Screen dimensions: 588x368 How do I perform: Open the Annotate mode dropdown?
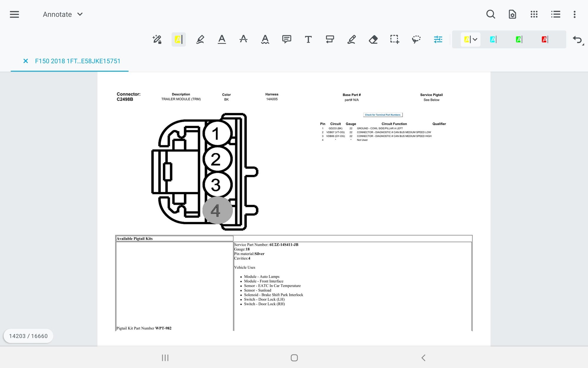coord(63,14)
